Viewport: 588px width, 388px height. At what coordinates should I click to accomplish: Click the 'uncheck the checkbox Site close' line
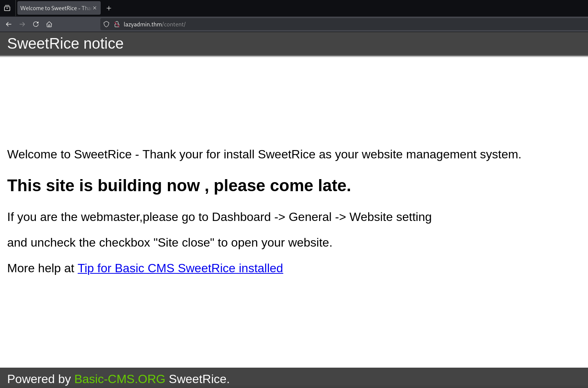click(169, 243)
